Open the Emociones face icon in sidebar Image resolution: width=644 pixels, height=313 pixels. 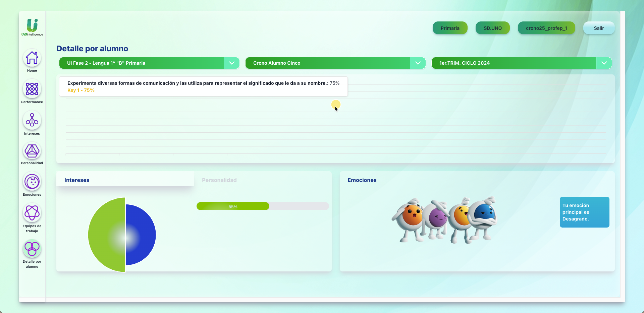pos(32,182)
